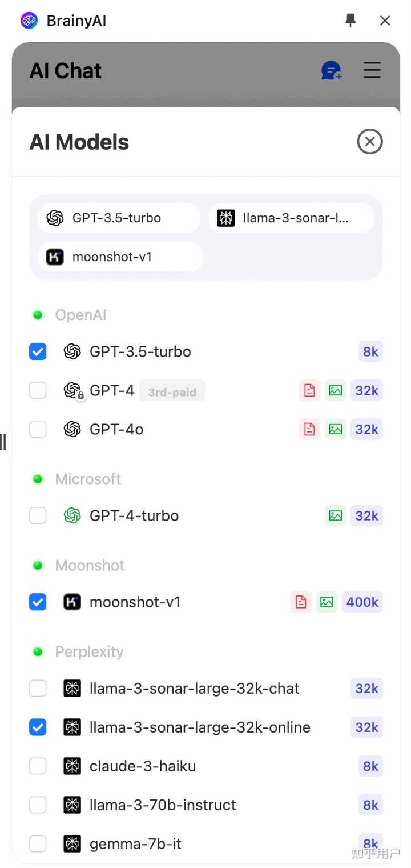Screen dimensions: 411x868
Task: Pin the BrainyAI panel
Action: click(350, 21)
